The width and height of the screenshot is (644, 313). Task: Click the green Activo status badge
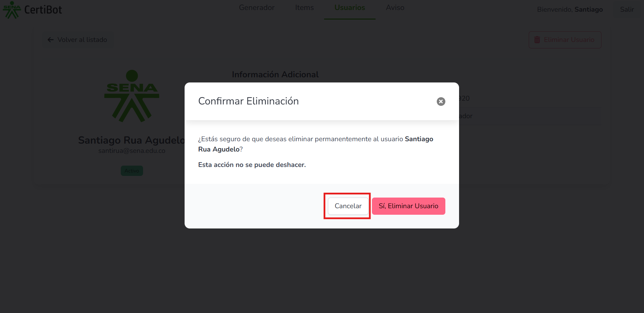coord(132,171)
